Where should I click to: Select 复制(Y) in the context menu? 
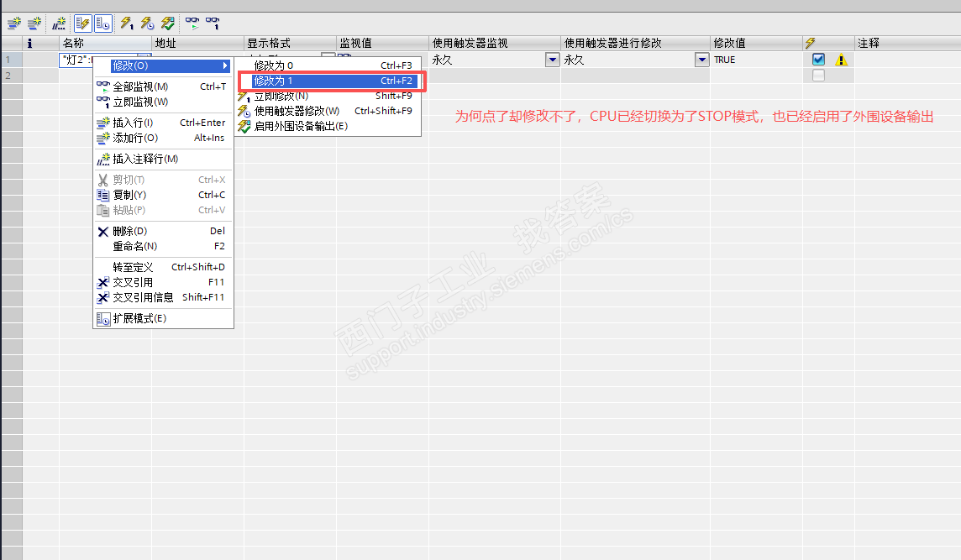coord(163,195)
